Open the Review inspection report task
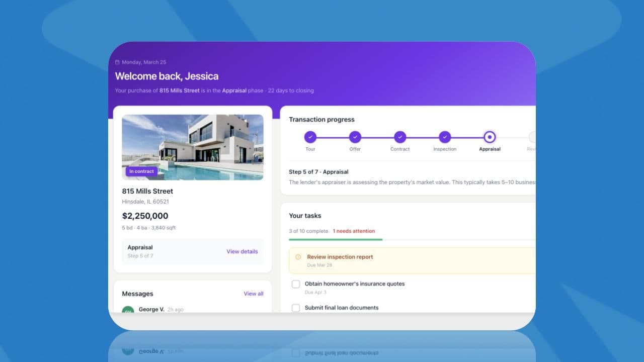The height and width of the screenshot is (362, 644). point(412,260)
